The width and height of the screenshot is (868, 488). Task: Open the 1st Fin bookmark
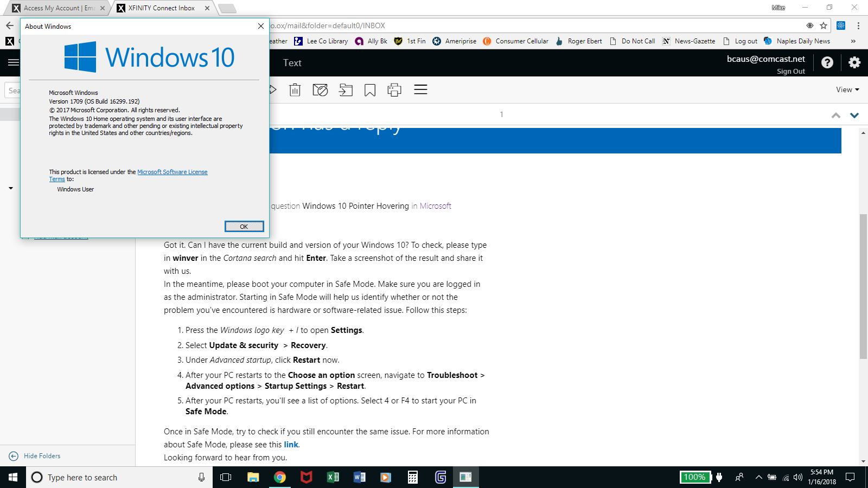(410, 41)
